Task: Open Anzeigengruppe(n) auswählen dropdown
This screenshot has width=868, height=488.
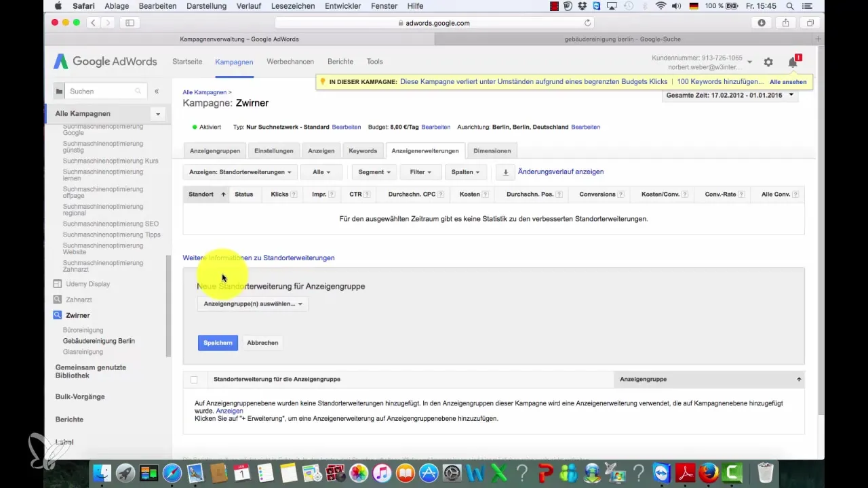Action: pyautogui.click(x=253, y=304)
